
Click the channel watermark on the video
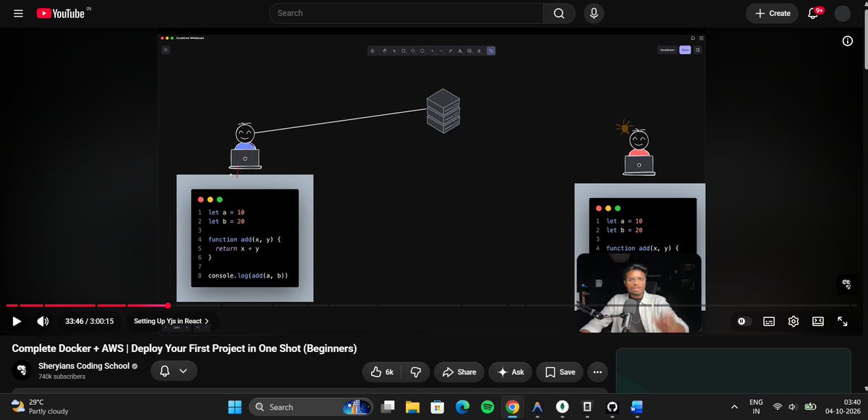pyautogui.click(x=846, y=285)
